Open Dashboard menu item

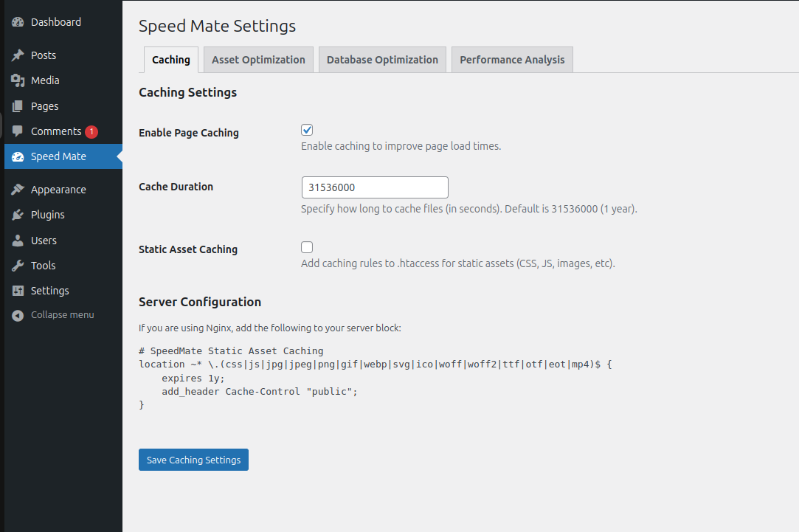pyautogui.click(x=55, y=22)
